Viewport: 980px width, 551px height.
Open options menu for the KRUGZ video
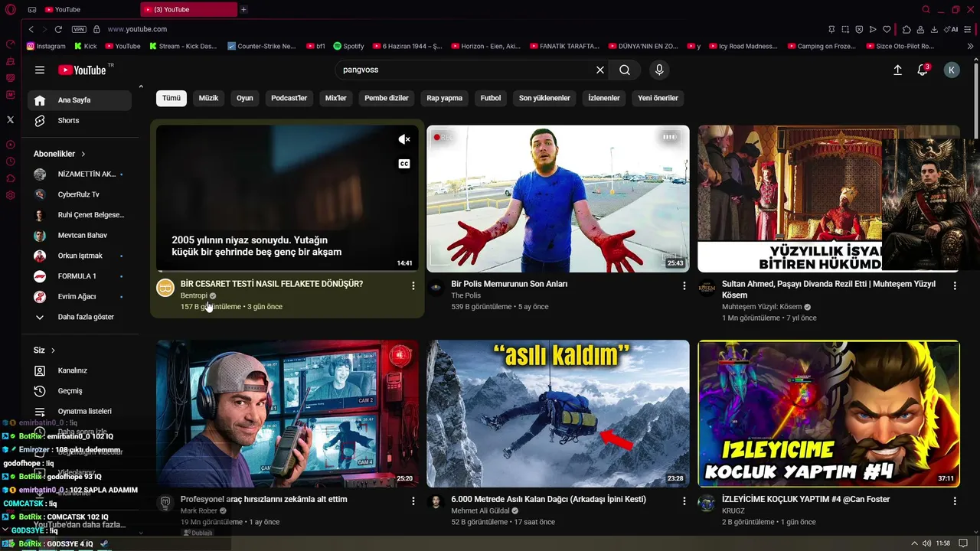click(955, 500)
